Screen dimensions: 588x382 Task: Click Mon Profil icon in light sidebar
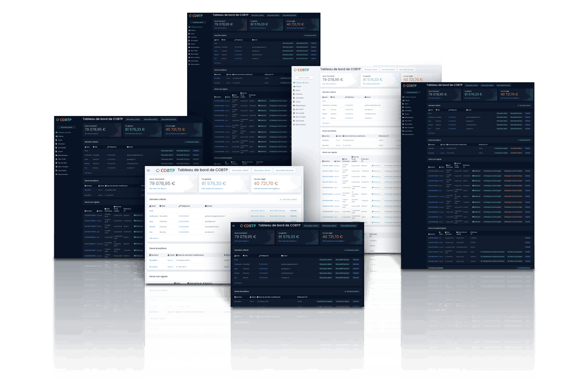coord(293,109)
